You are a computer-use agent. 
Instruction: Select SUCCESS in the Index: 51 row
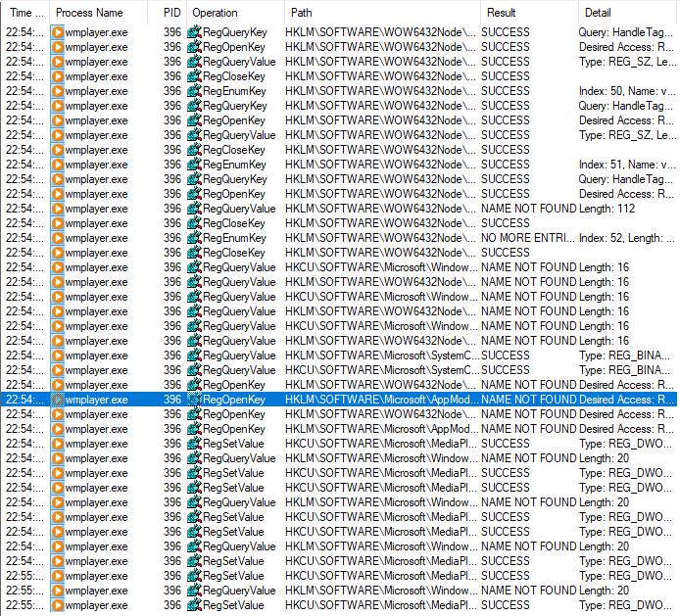(x=506, y=165)
